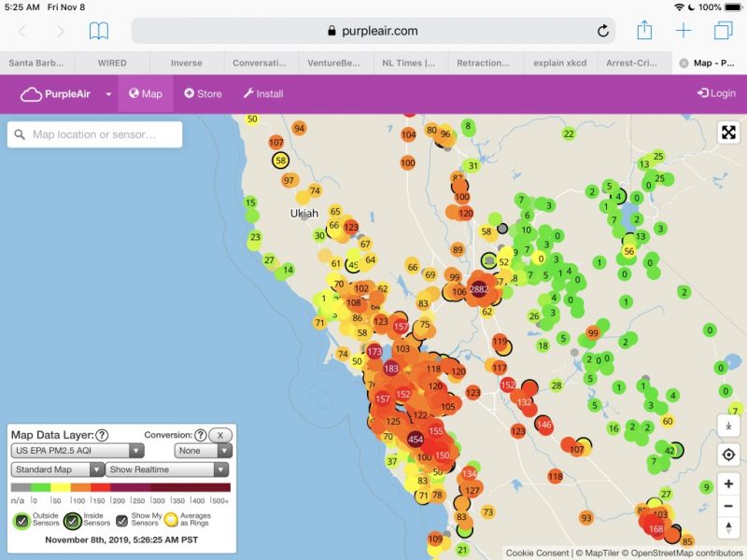The image size is (747, 560).
Task: Click the Ukiah map label
Action: click(x=304, y=214)
